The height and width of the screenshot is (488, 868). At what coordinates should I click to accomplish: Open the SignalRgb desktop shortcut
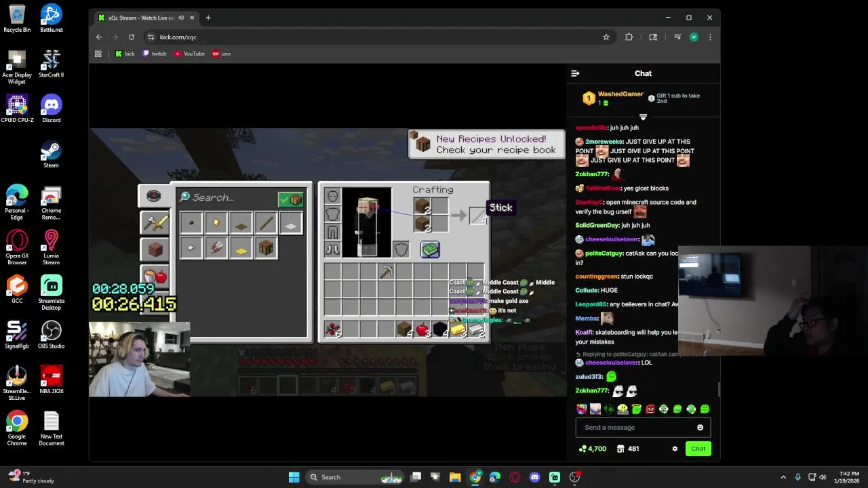[x=17, y=335]
